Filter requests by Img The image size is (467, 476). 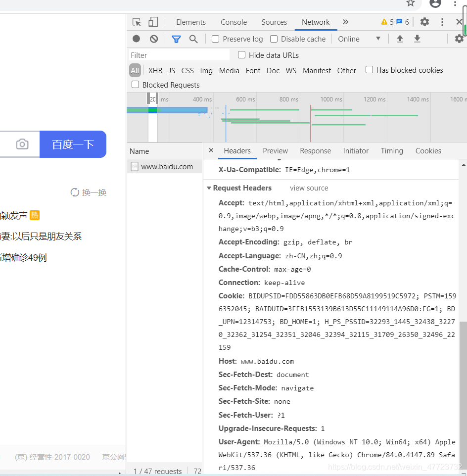coord(206,71)
